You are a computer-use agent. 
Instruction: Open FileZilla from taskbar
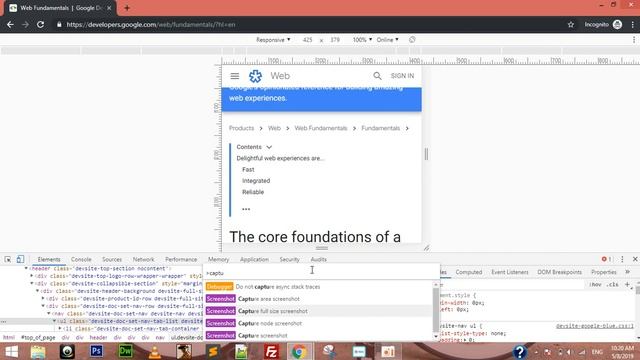[x=271, y=351]
